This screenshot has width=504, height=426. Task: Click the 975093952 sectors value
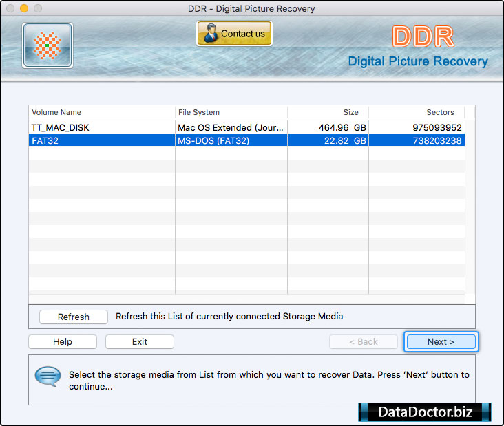click(437, 127)
